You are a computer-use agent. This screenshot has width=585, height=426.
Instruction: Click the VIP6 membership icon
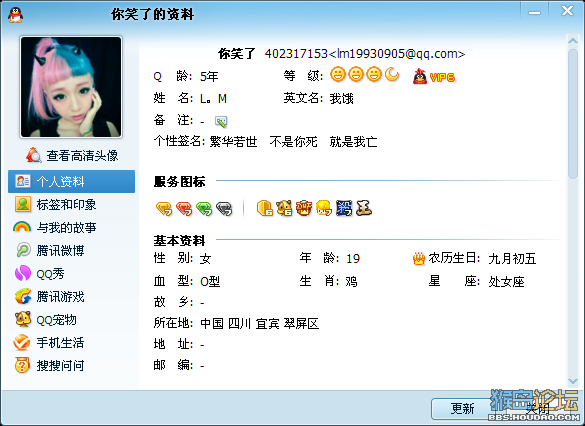tap(434, 76)
